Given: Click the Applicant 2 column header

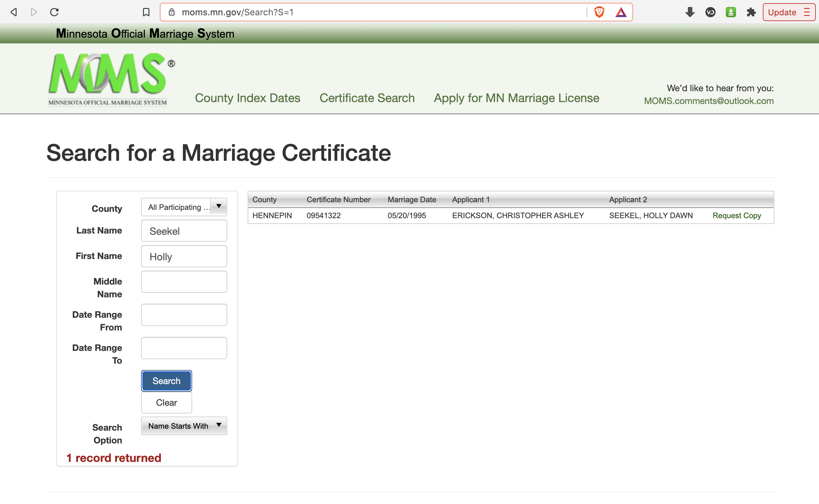Looking at the screenshot, I should coord(628,199).
